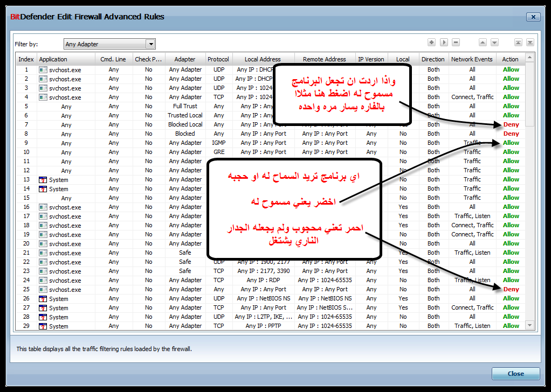Click the svchost.exe icon in row 4
The image size is (551, 392).
(43, 97)
